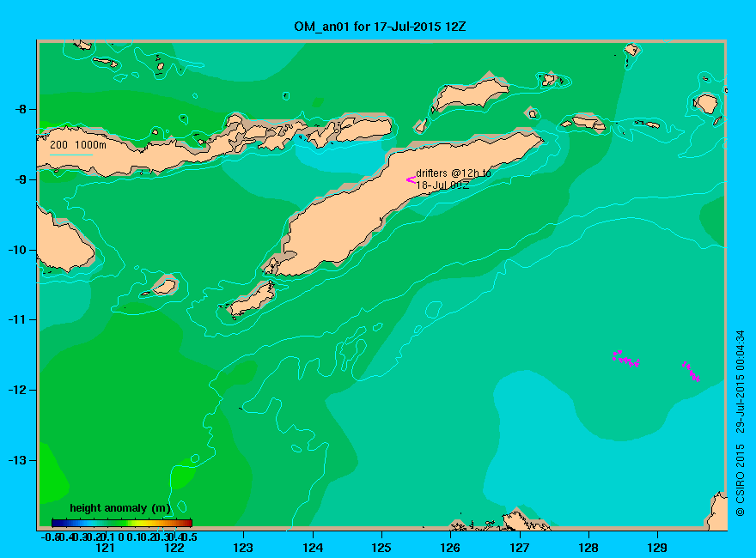The width and height of the screenshot is (756, 558).
Task: Pick the red end of the height anomaly colorbar
Action: (187, 523)
